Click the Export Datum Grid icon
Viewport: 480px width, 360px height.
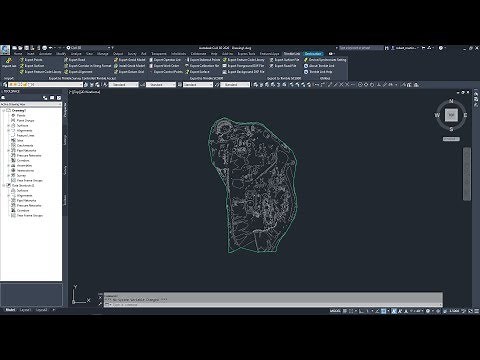pos(116,72)
